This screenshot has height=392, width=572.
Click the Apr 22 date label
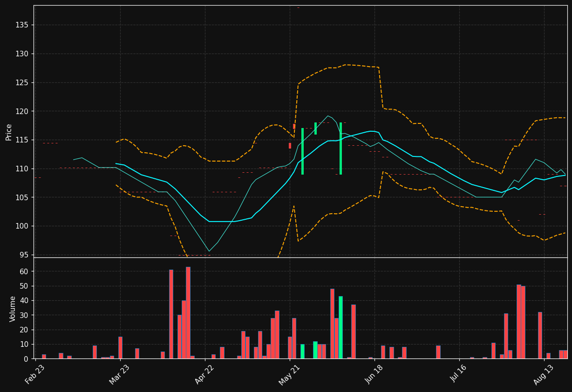[204, 375]
